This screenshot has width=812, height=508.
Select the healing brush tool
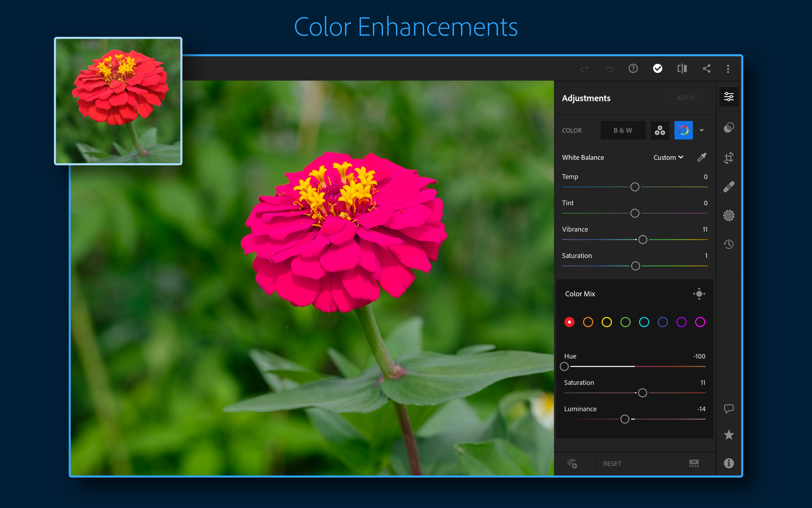pyautogui.click(x=728, y=187)
